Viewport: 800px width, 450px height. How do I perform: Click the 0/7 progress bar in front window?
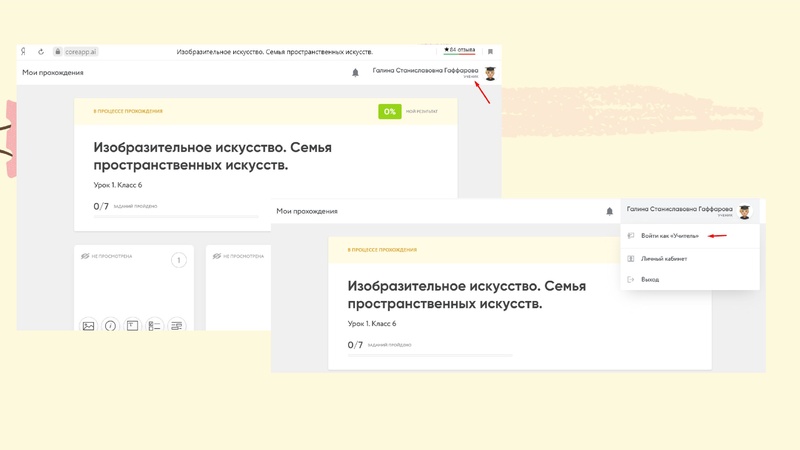(x=430, y=356)
